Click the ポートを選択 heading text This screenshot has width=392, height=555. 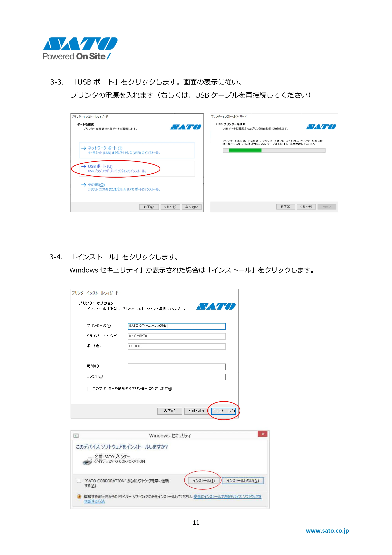click(85, 125)
